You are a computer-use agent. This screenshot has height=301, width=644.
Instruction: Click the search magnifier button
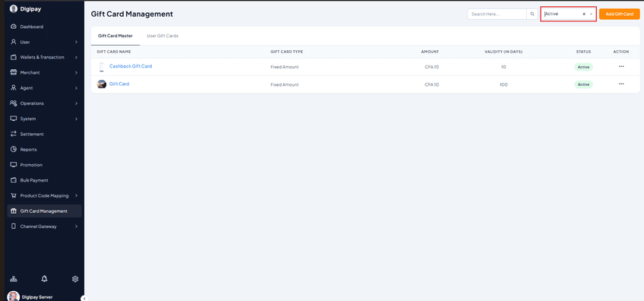coord(532,14)
